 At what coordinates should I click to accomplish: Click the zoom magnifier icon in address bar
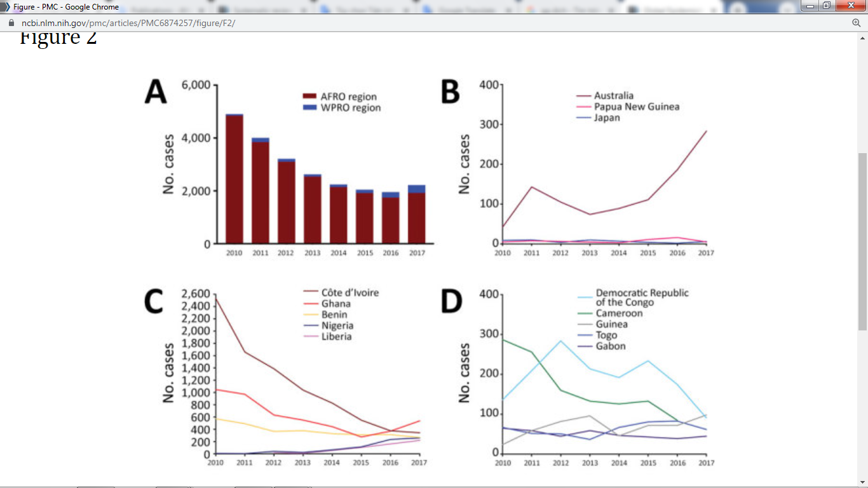pos(856,23)
